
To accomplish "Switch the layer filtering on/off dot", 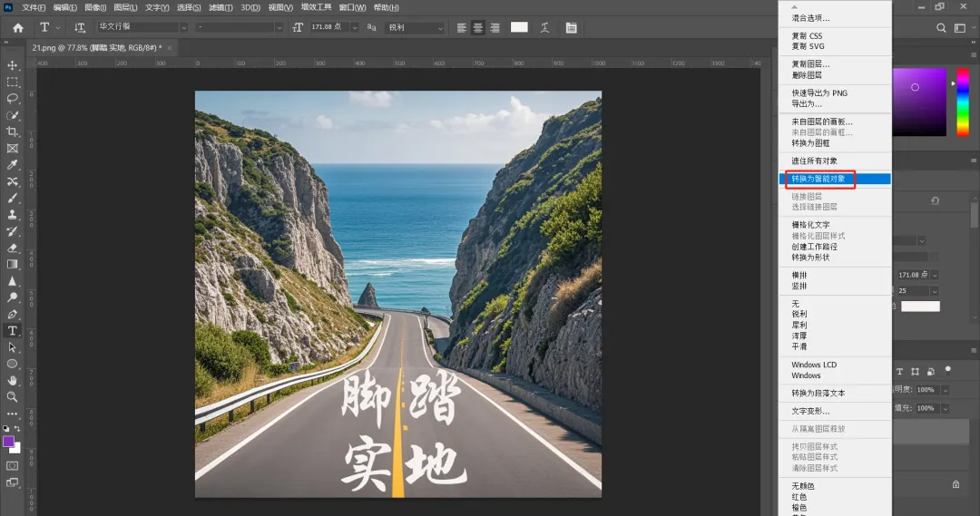I will pyautogui.click(x=948, y=370).
